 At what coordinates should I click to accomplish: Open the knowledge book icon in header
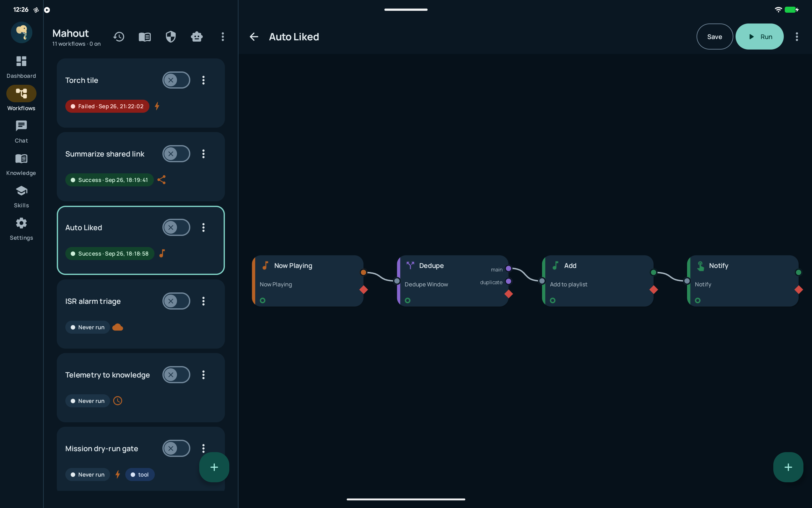[145, 37]
